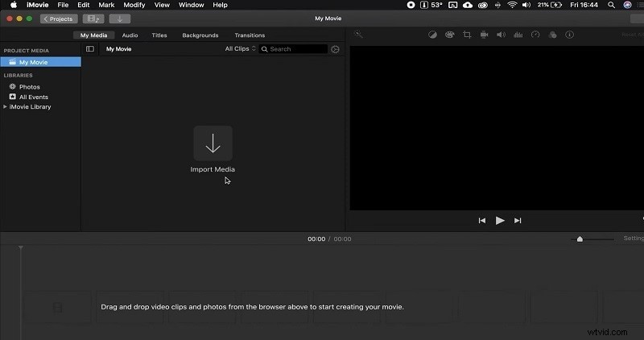
Task: Switch to the Audio tab
Action: pos(130,35)
